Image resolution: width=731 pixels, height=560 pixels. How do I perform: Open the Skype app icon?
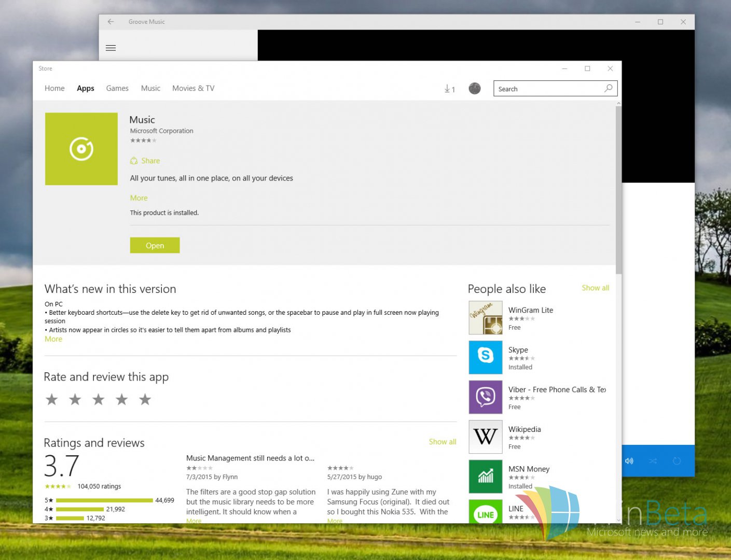click(486, 357)
